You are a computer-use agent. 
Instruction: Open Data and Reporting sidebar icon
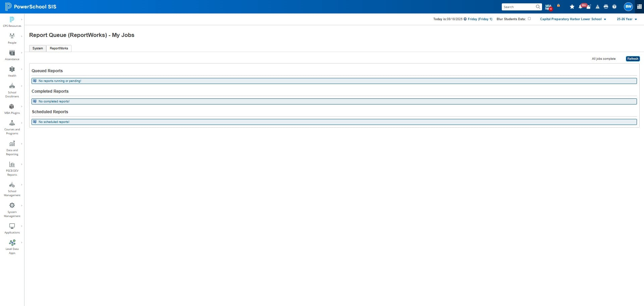[x=12, y=144]
